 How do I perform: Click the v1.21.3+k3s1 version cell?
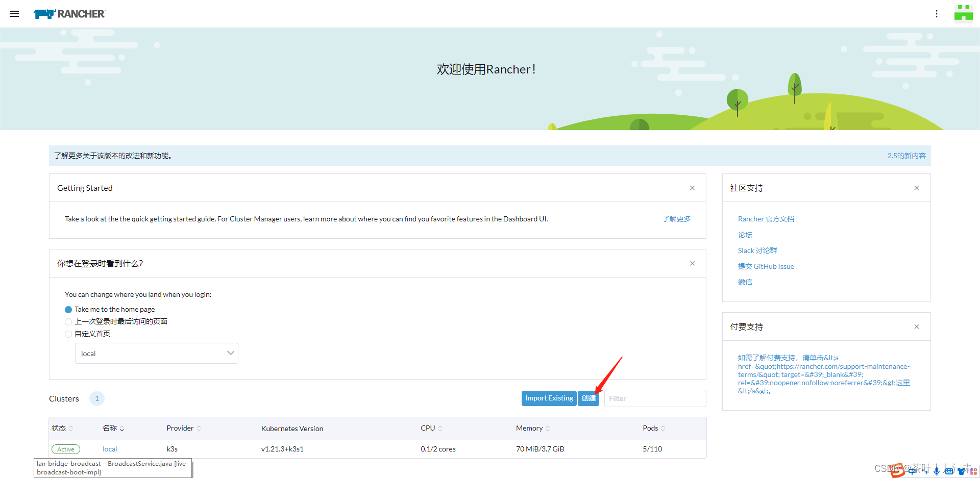(x=282, y=449)
